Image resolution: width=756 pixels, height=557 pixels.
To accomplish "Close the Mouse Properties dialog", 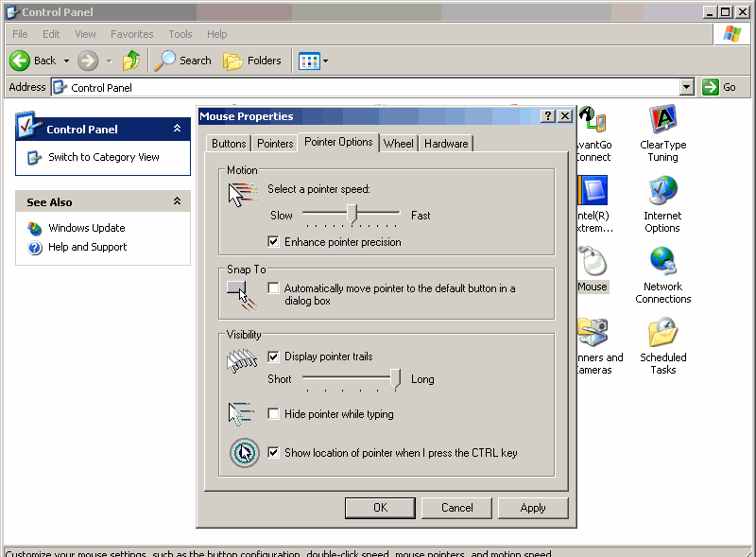I will [x=565, y=115].
